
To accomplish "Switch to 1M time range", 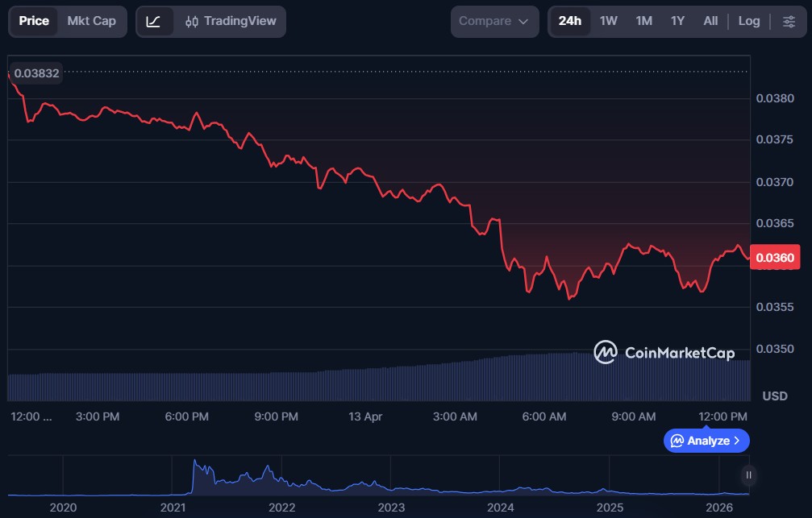I will click(643, 21).
